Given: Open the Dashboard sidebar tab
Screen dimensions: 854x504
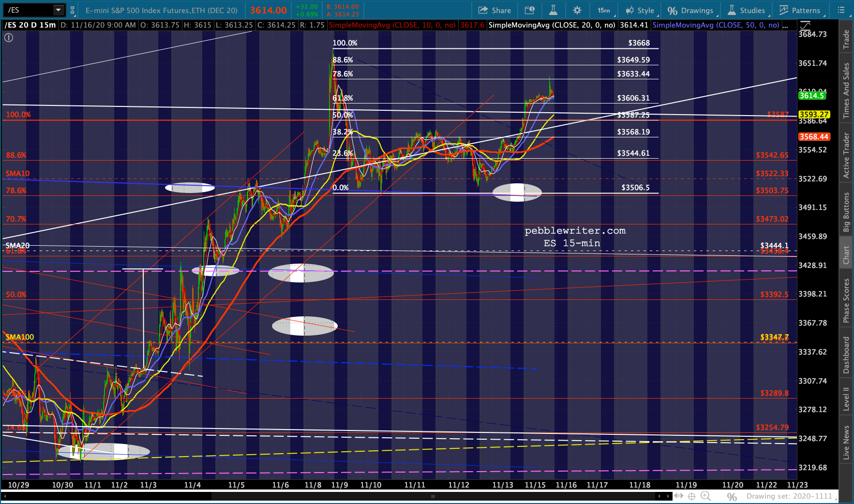Looking at the screenshot, I should click(x=846, y=355).
